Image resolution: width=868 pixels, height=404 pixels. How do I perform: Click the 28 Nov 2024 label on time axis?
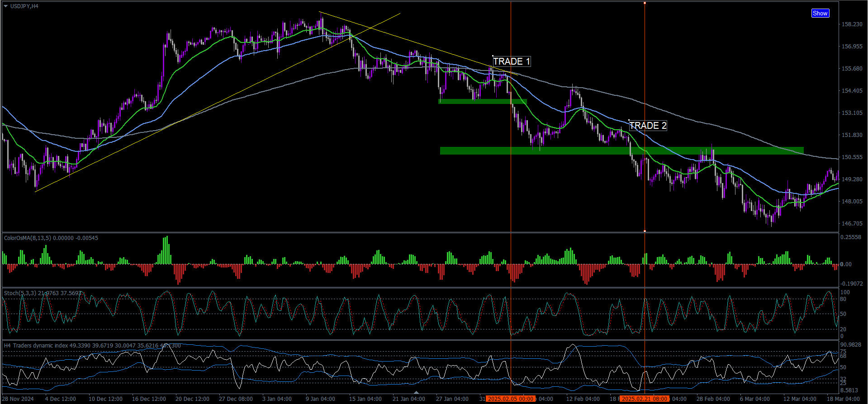(18, 399)
